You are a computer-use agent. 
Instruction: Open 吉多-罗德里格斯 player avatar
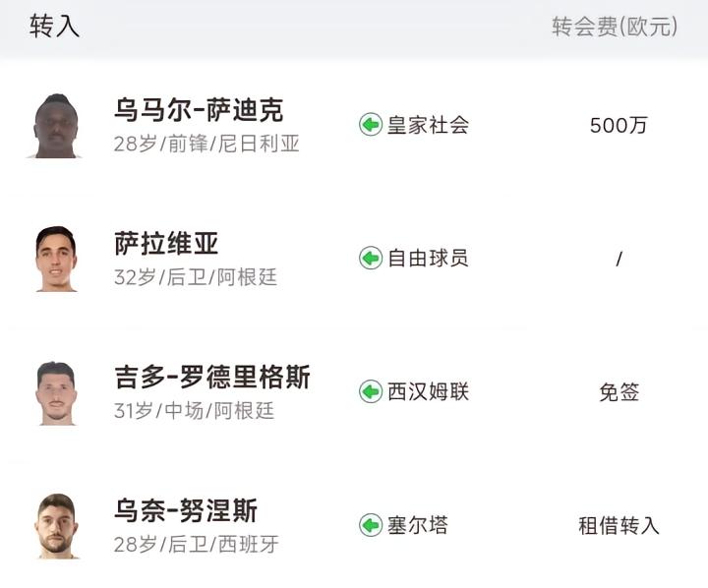56,393
